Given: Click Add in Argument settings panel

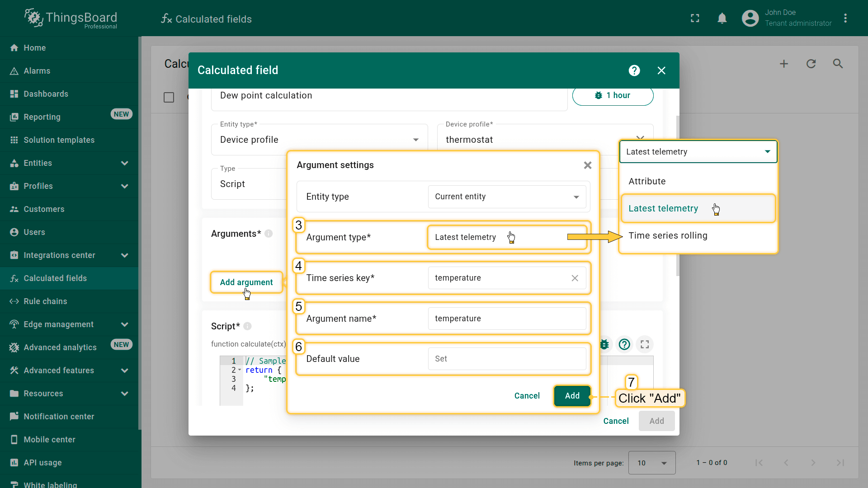Looking at the screenshot, I should [572, 396].
